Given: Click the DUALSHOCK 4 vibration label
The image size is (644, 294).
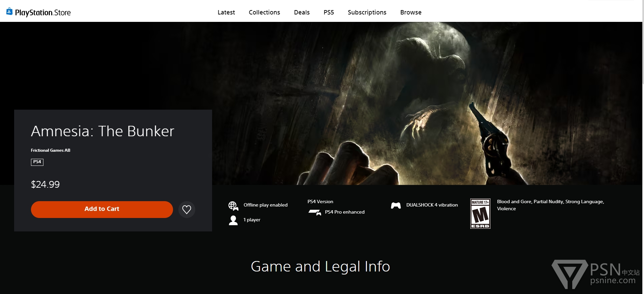Looking at the screenshot, I should pos(432,205).
